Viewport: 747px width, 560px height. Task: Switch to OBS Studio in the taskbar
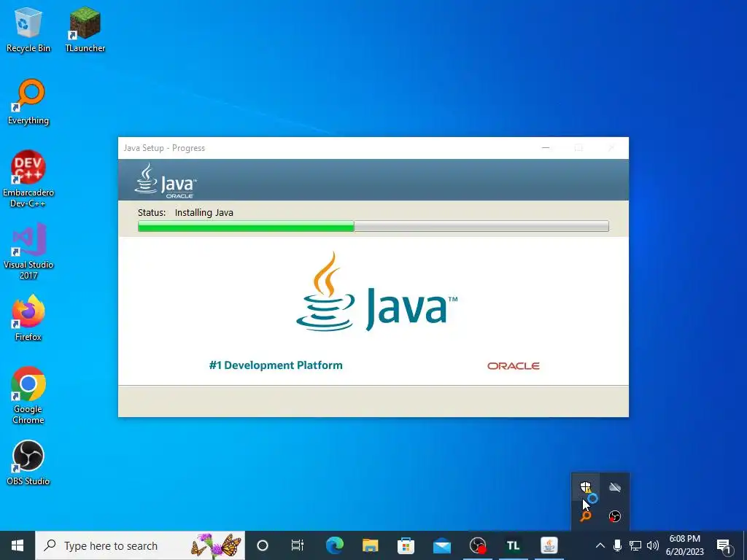pyautogui.click(x=477, y=545)
